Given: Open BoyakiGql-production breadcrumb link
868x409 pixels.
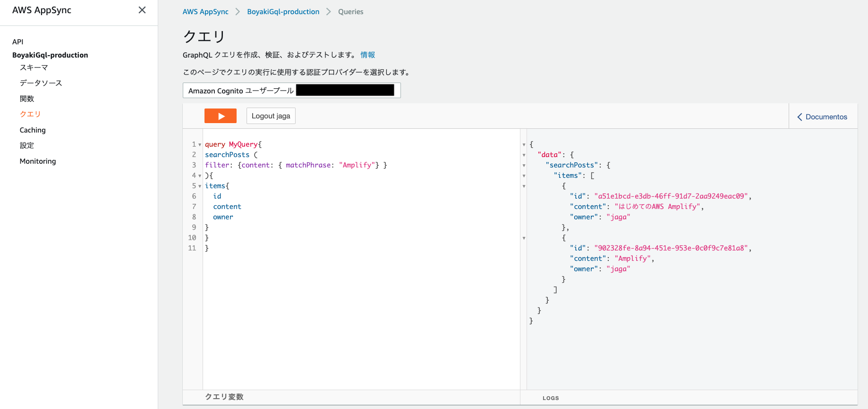Looking at the screenshot, I should pyautogui.click(x=283, y=12).
